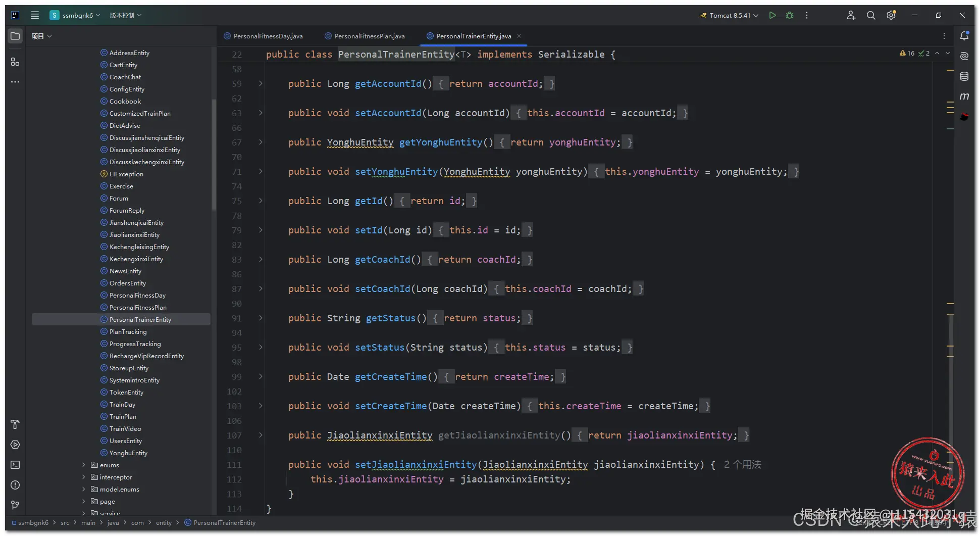
Task: Open the Problems tool window
Action: pyautogui.click(x=15, y=485)
